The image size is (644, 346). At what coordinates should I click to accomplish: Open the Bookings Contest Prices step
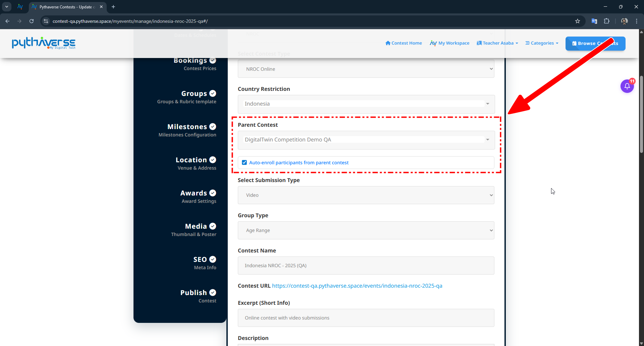(x=195, y=64)
